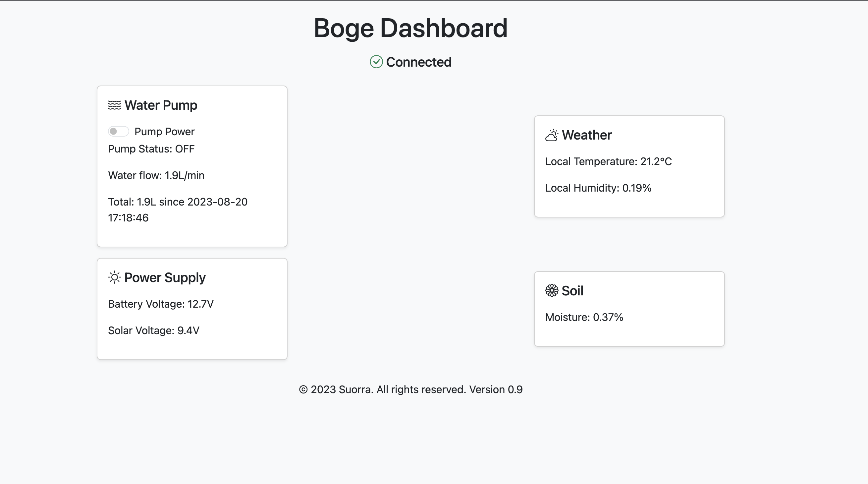Viewport: 868px width, 484px height.
Task: Click the Battery Voltage 12.7V reading
Action: point(161,304)
